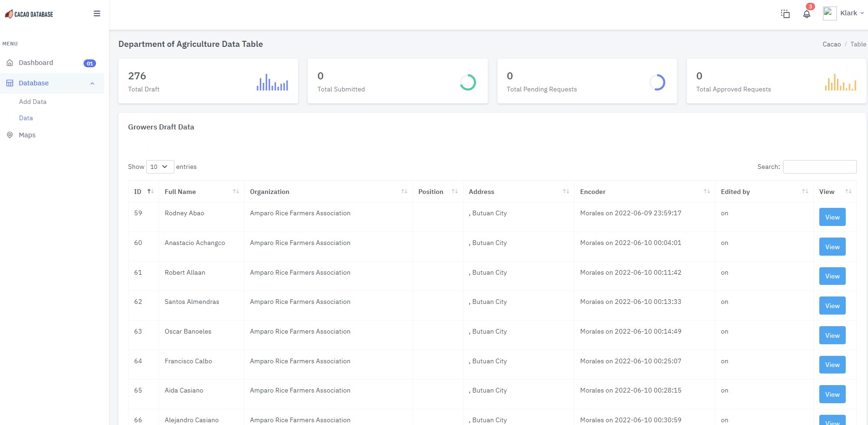
Task: Click the 01 badge beside Dashboard
Action: tap(90, 63)
